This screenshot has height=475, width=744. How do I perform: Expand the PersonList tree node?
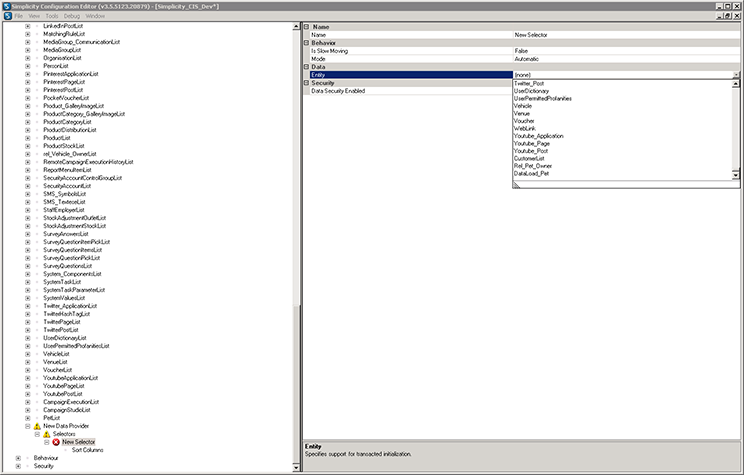[x=28, y=66]
